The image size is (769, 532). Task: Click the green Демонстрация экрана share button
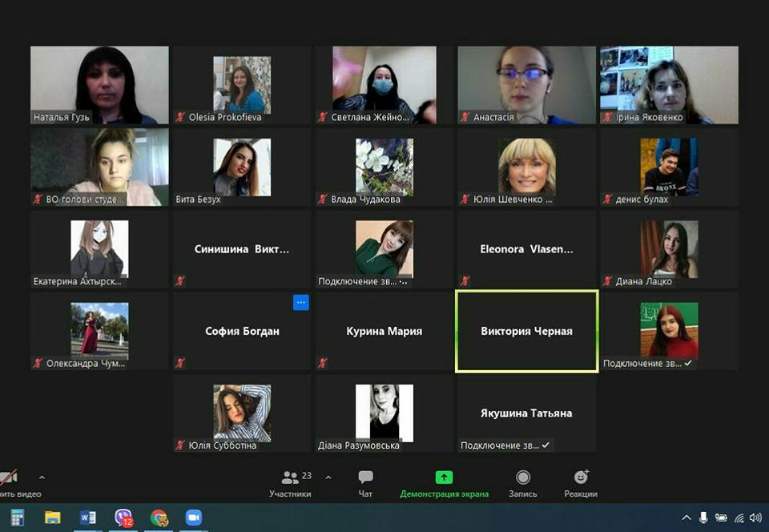click(x=444, y=483)
